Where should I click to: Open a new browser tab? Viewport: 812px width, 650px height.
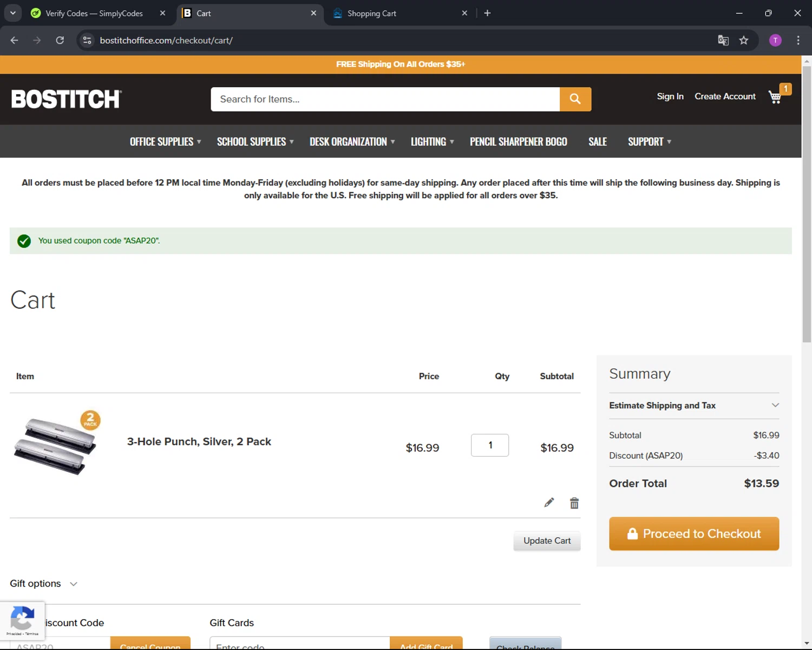click(487, 13)
